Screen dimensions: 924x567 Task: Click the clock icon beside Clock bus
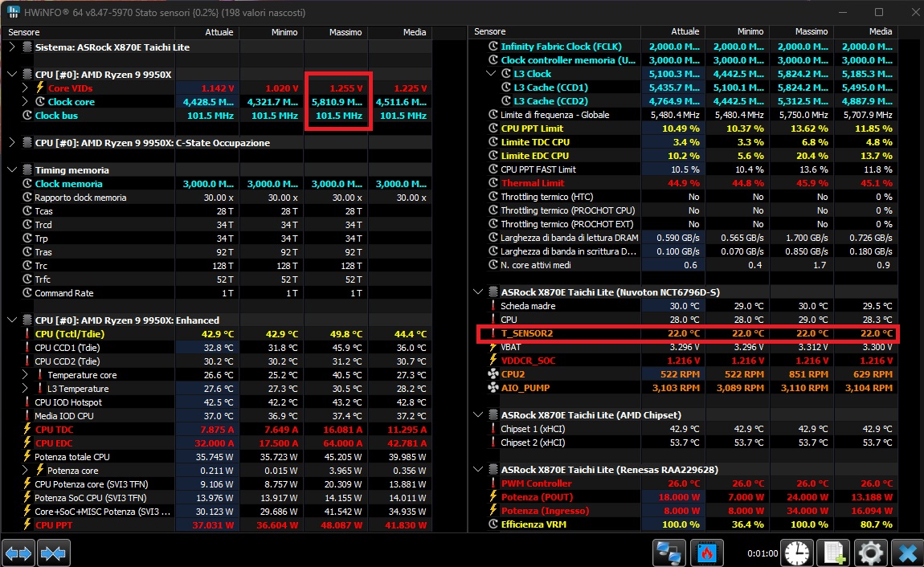tap(27, 116)
